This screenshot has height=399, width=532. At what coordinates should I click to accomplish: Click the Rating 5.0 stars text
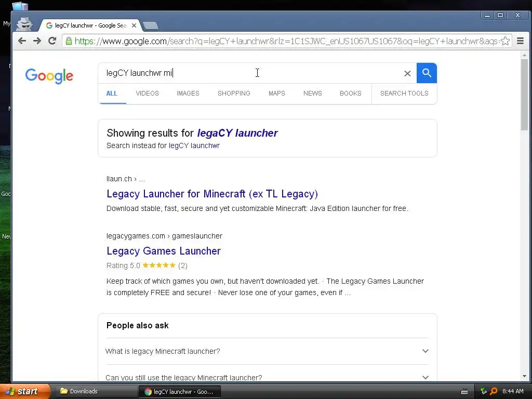click(x=147, y=265)
